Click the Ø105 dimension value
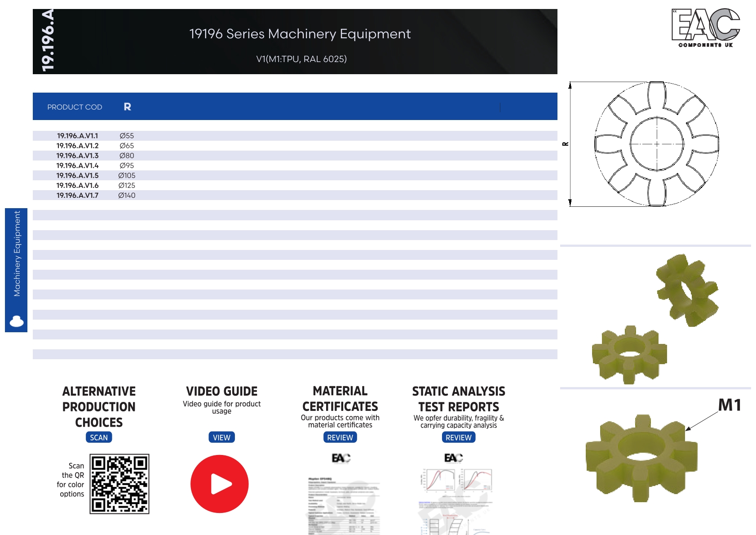 (x=127, y=175)
